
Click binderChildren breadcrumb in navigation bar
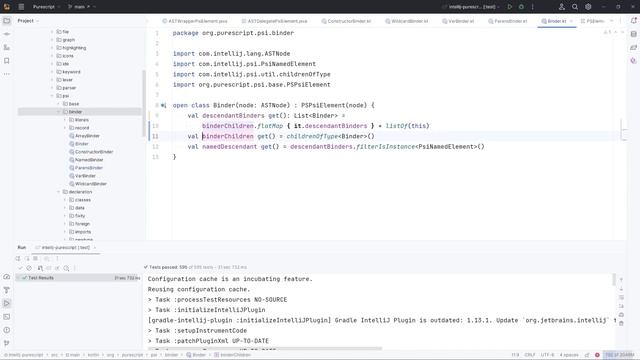232,355
